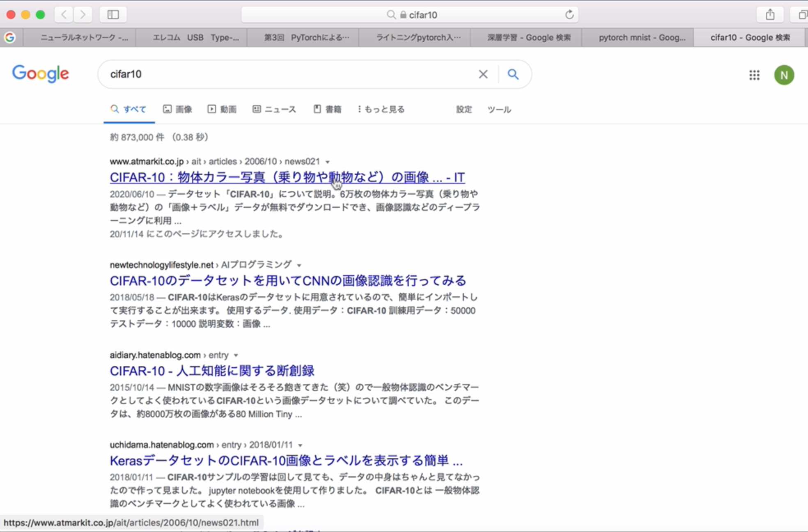Open the KerasデータセットのCIFAR-10画像 result
This screenshot has height=532, width=808.
[286, 461]
